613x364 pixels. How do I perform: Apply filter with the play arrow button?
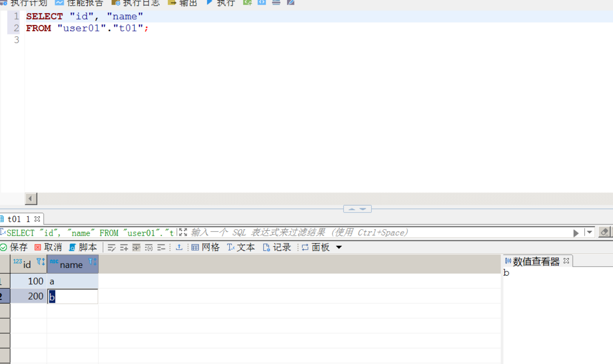click(576, 233)
